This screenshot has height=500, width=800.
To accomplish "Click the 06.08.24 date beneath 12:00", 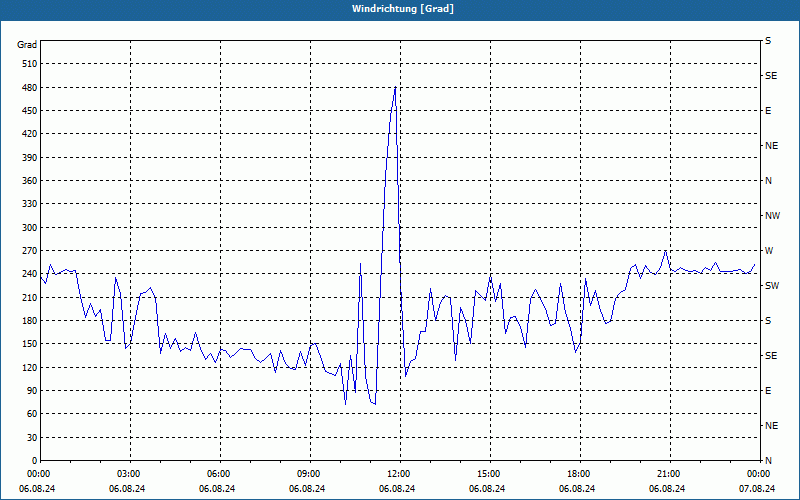I will pos(397,489).
